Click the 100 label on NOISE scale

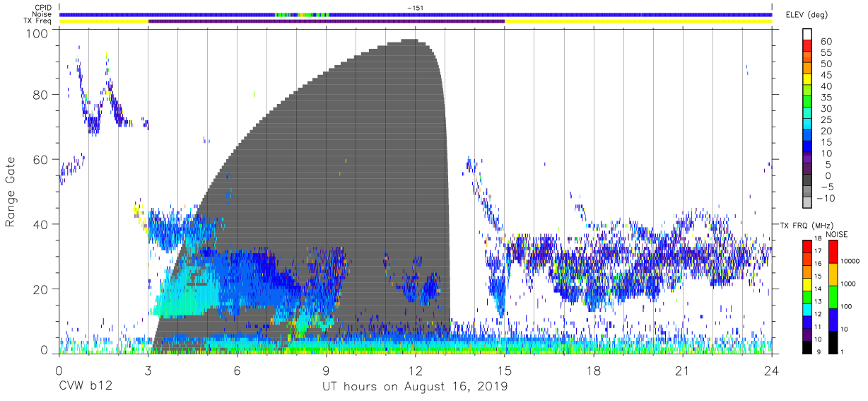pyautogui.click(x=846, y=307)
